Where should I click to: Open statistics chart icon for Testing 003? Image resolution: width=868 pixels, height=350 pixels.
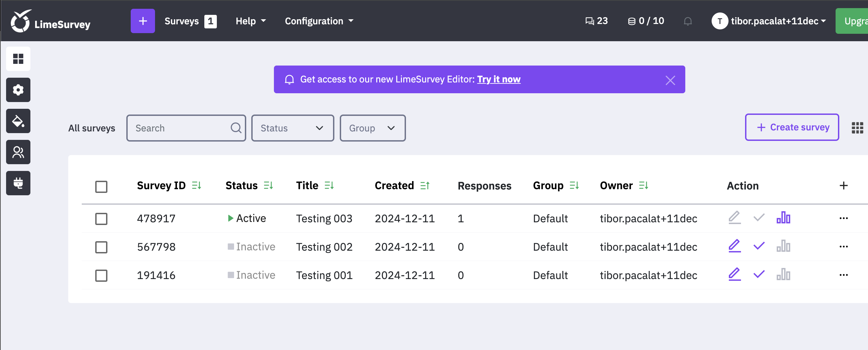pyautogui.click(x=783, y=218)
